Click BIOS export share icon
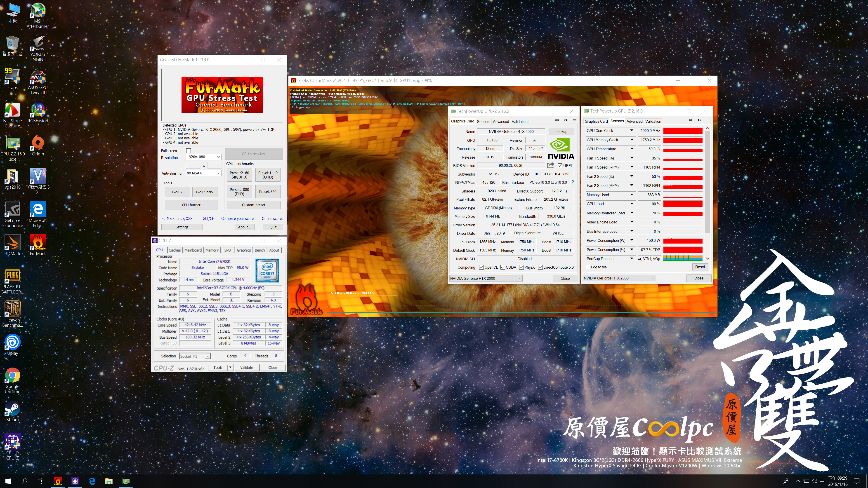The height and width of the screenshot is (488, 868). pos(550,165)
